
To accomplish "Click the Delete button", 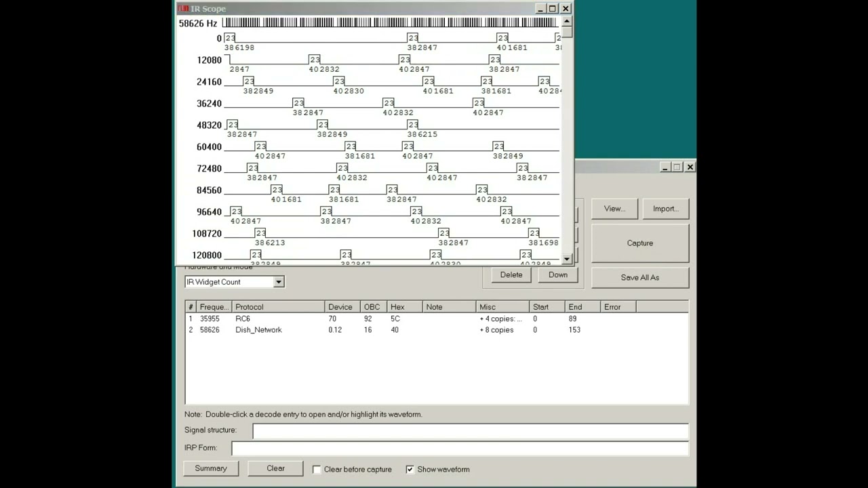I will 511,274.
